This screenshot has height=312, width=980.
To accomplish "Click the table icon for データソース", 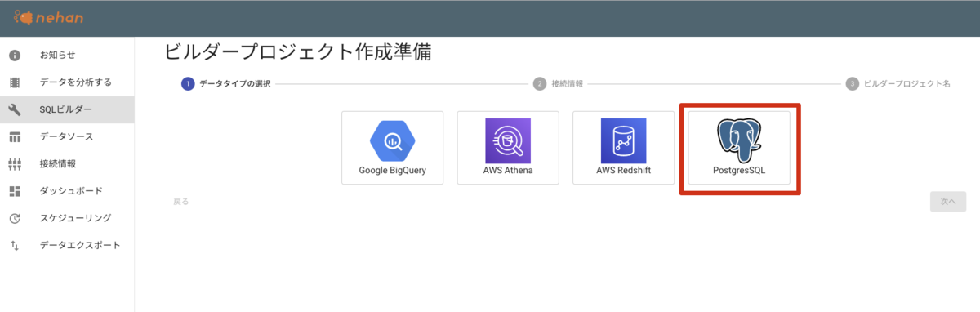I will pos(14,136).
